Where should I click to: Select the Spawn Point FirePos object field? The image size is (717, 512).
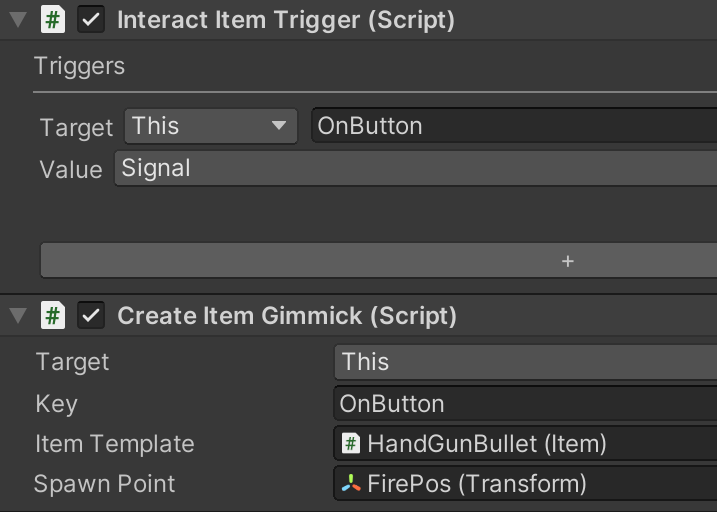tap(525, 483)
